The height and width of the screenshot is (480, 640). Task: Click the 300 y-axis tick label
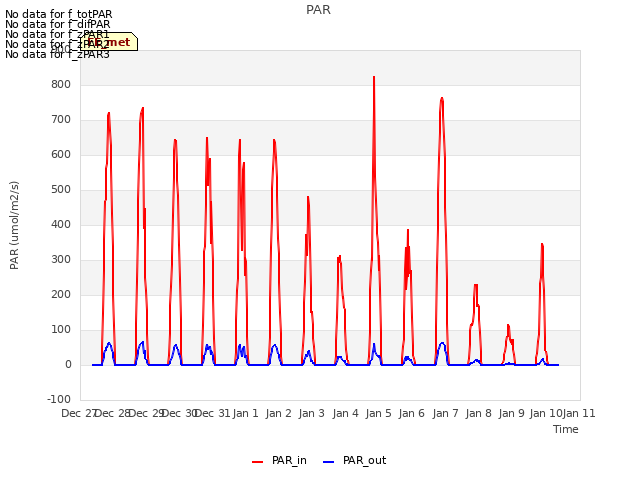(x=61, y=260)
